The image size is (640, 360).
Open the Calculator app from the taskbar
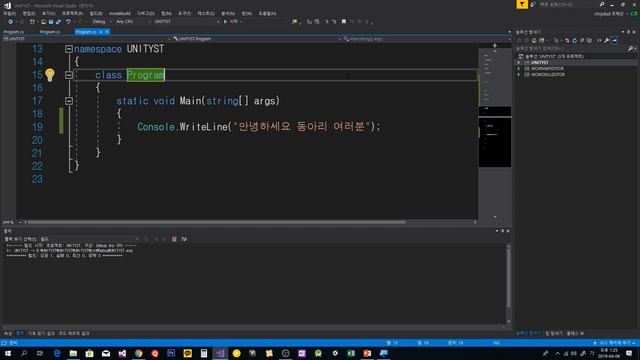click(x=204, y=353)
